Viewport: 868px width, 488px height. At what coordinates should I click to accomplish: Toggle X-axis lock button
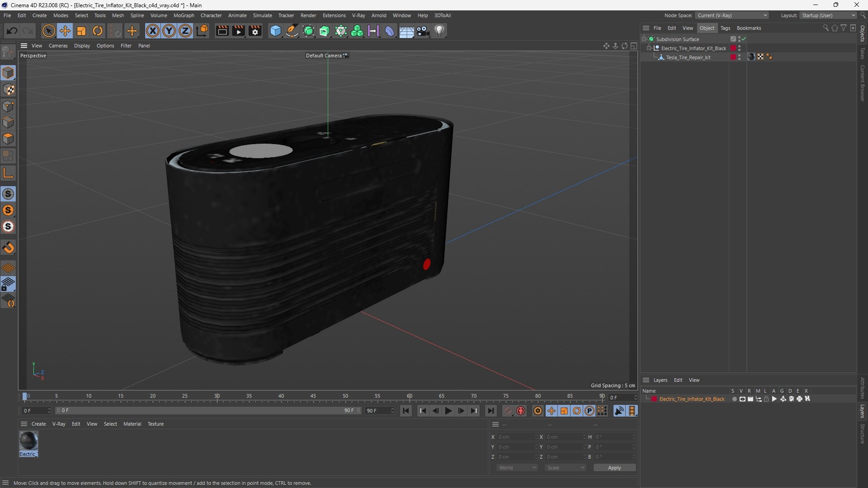pos(153,31)
